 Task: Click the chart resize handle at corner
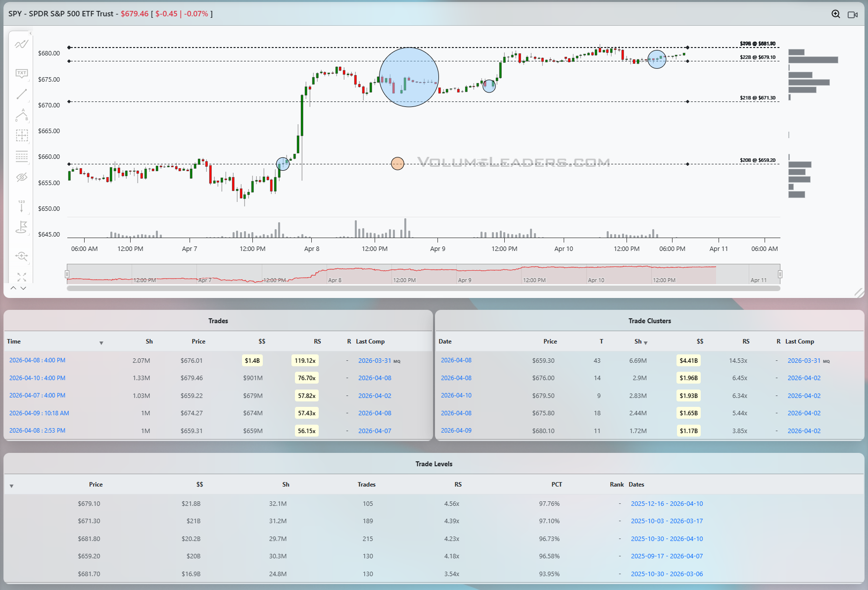click(859, 293)
